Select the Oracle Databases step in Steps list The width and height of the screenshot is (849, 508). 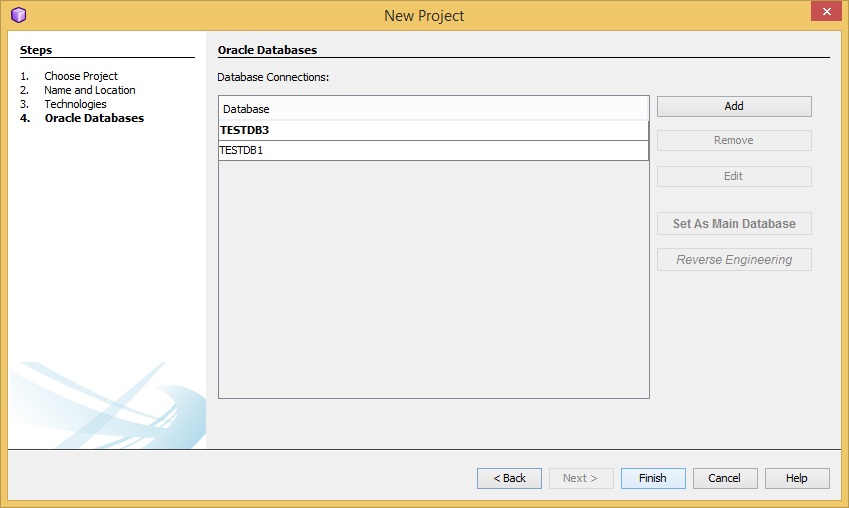94,118
